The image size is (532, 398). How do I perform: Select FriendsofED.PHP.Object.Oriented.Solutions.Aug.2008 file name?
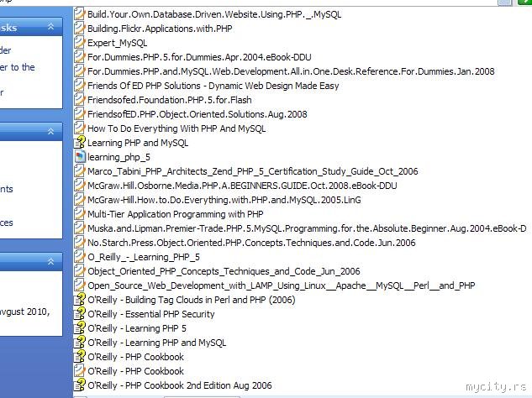click(198, 114)
